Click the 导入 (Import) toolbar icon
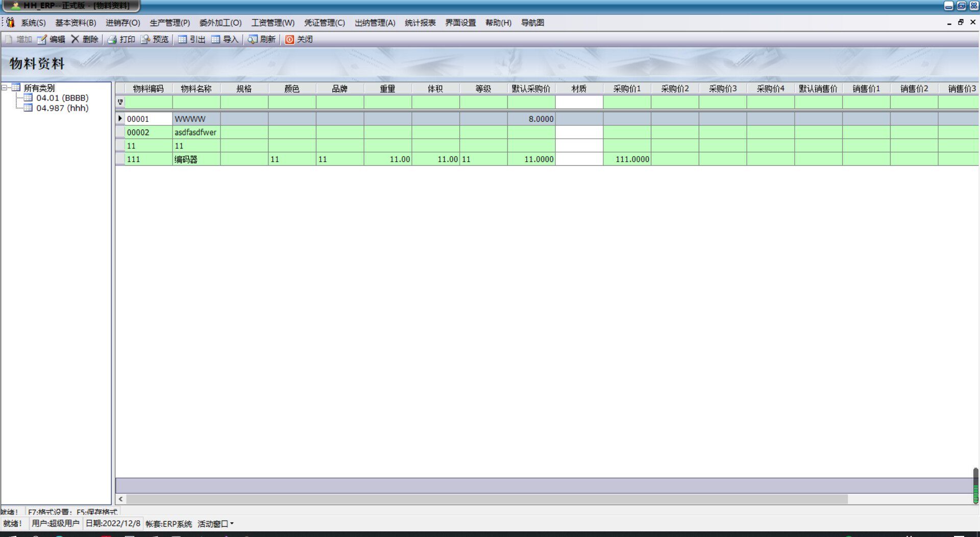Screen dimensions: 980x537 pyautogui.click(x=216, y=39)
